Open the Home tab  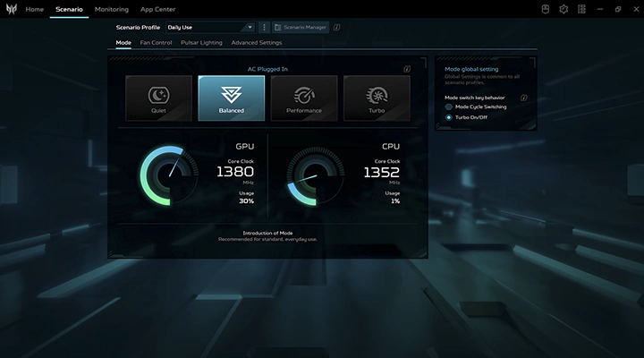tap(35, 9)
